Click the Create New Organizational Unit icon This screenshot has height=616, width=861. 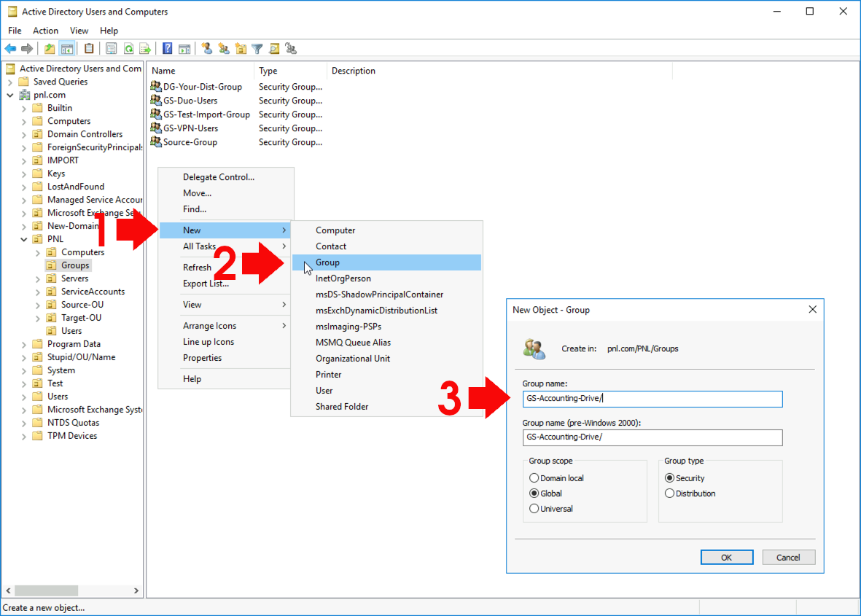241,48
